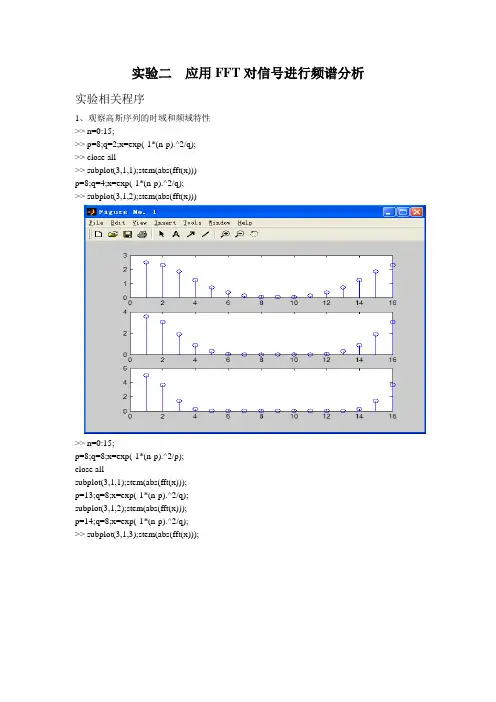Open the Insert menu
Viewport: 496px width, 702px height.
point(165,223)
